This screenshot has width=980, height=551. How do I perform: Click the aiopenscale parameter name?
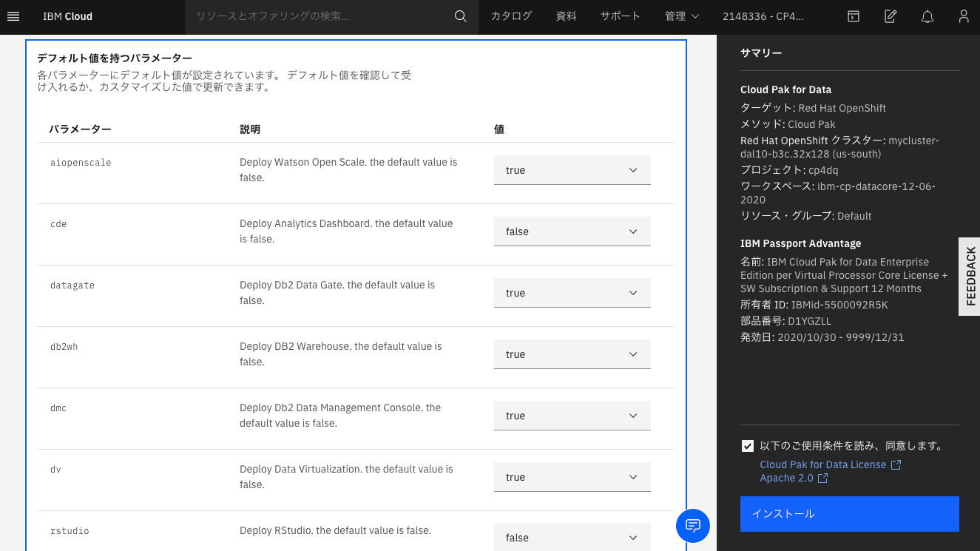click(x=81, y=163)
